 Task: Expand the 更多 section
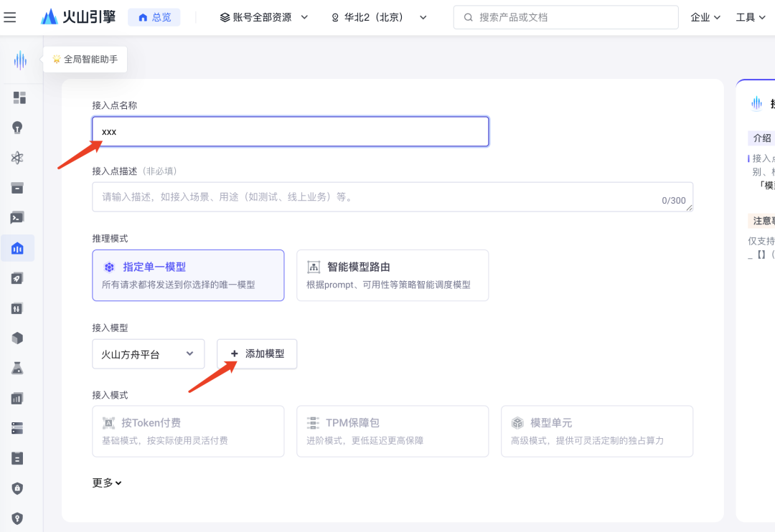(107, 483)
